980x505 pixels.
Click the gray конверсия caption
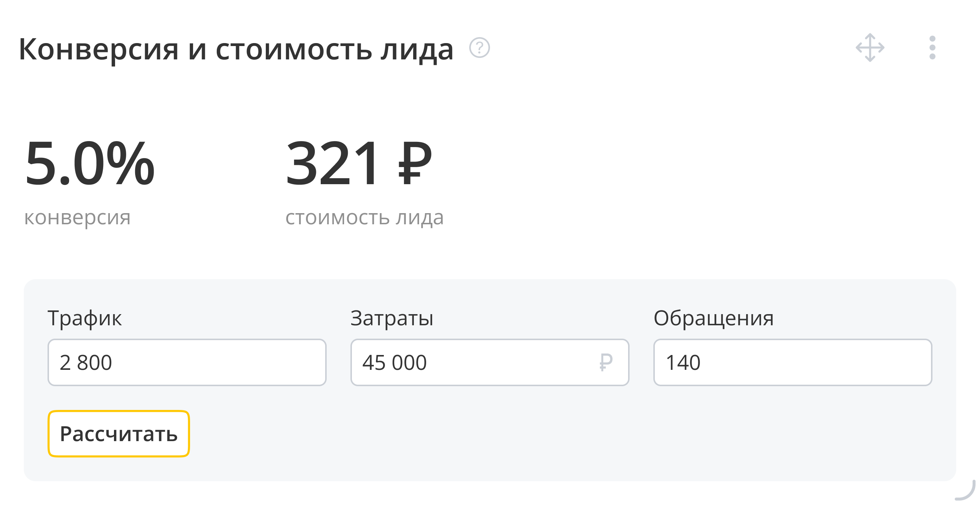(x=77, y=218)
